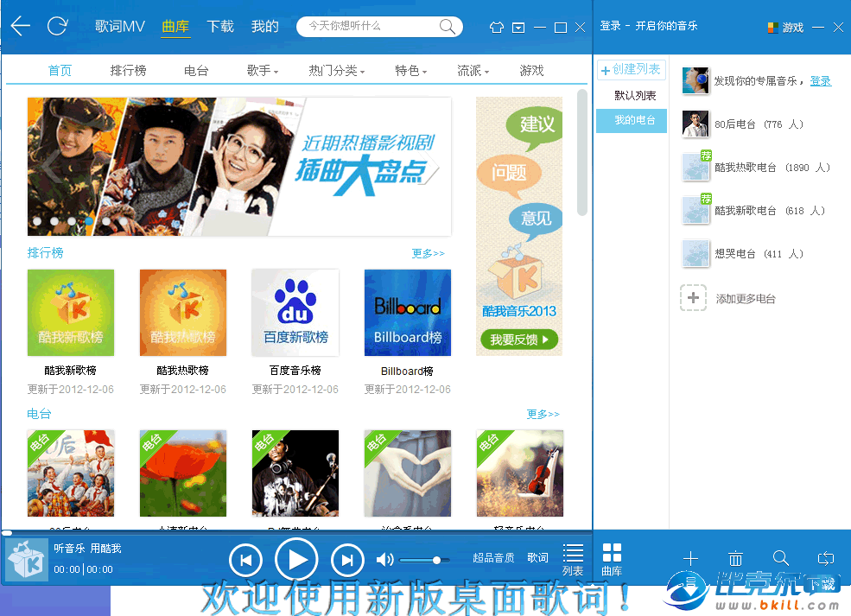Expand the 热门分类 dropdown
The width and height of the screenshot is (851, 616).
(x=336, y=71)
